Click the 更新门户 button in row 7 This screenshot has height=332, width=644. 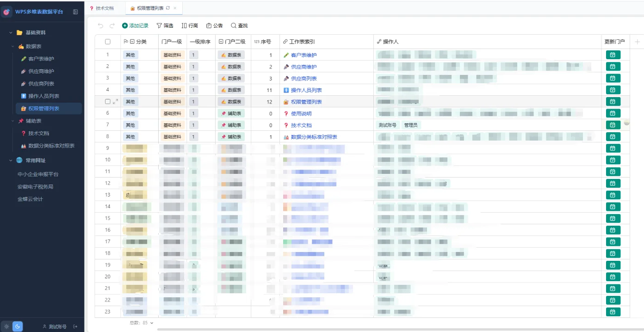pos(613,125)
